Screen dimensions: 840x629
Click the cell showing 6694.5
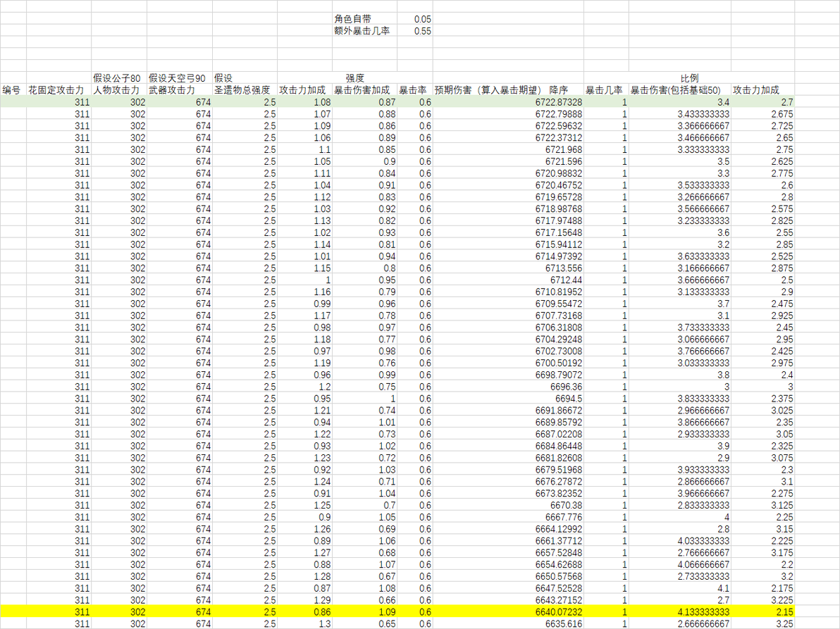click(x=508, y=398)
